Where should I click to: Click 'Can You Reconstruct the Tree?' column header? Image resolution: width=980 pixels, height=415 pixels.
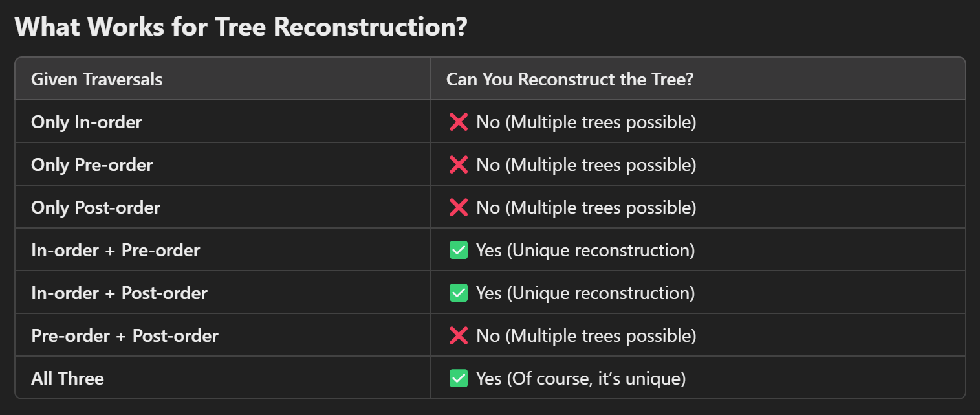click(x=570, y=79)
